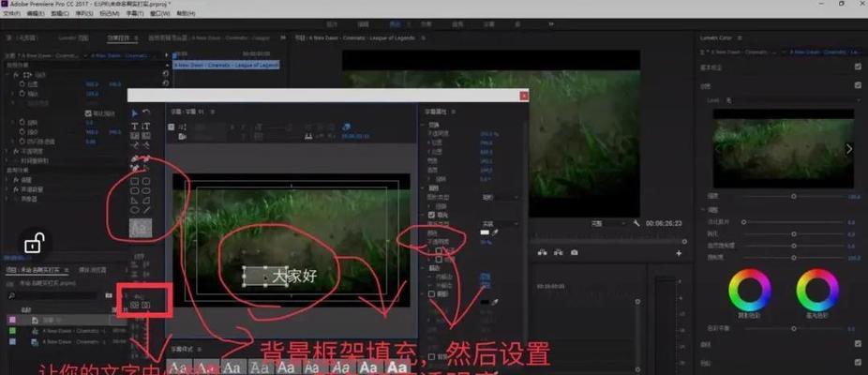Screen dimensions: 868x375
Task: Open the Title (字幕) menu
Action: pos(136,13)
